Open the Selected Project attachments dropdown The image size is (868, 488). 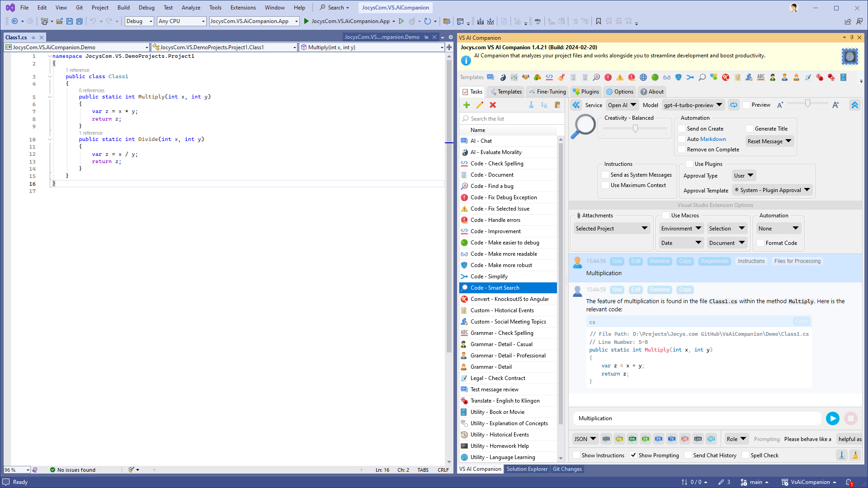(611, 229)
